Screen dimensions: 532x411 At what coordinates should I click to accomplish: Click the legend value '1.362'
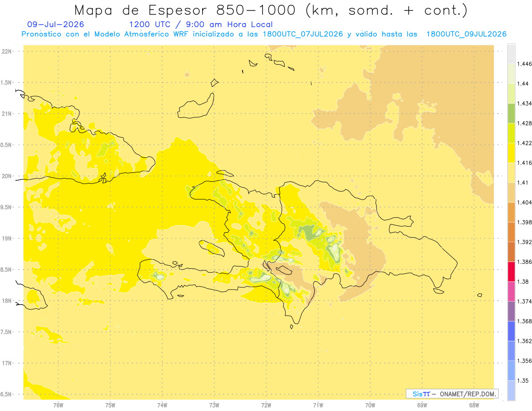tap(524, 341)
